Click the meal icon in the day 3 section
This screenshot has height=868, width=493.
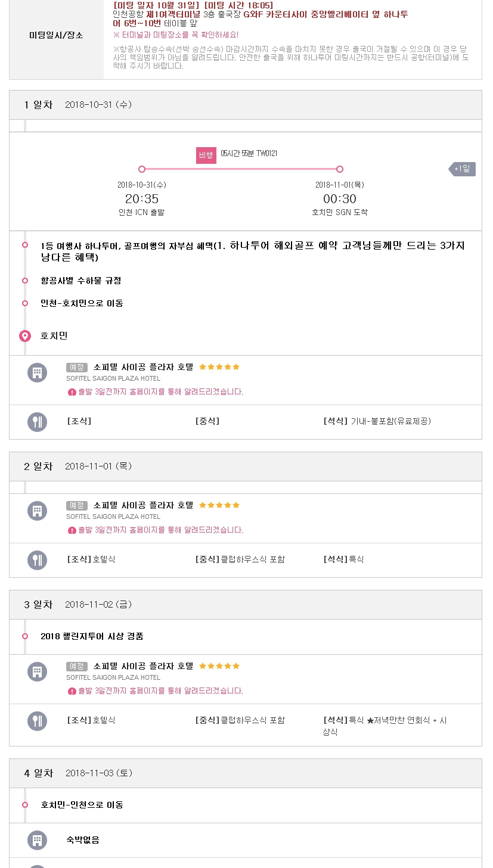click(37, 721)
